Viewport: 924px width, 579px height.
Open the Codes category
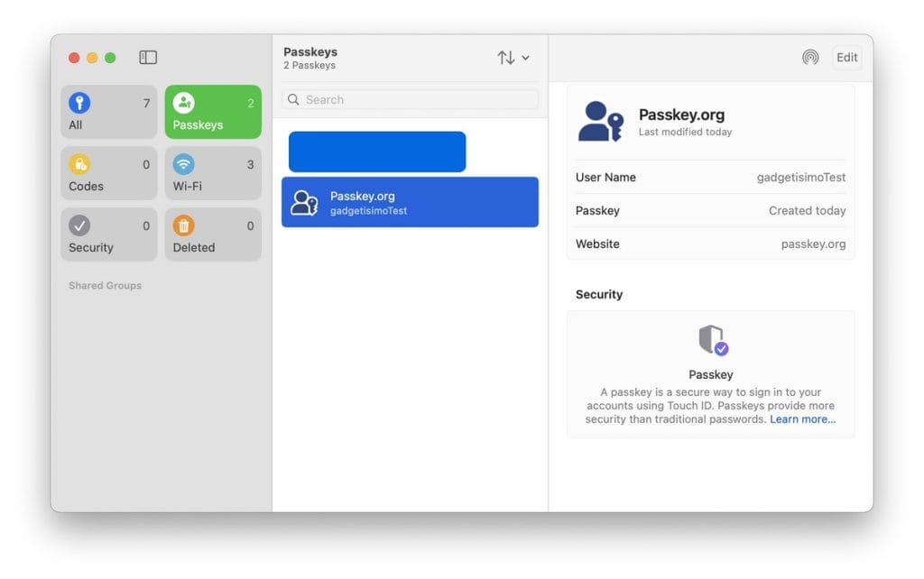coord(109,173)
